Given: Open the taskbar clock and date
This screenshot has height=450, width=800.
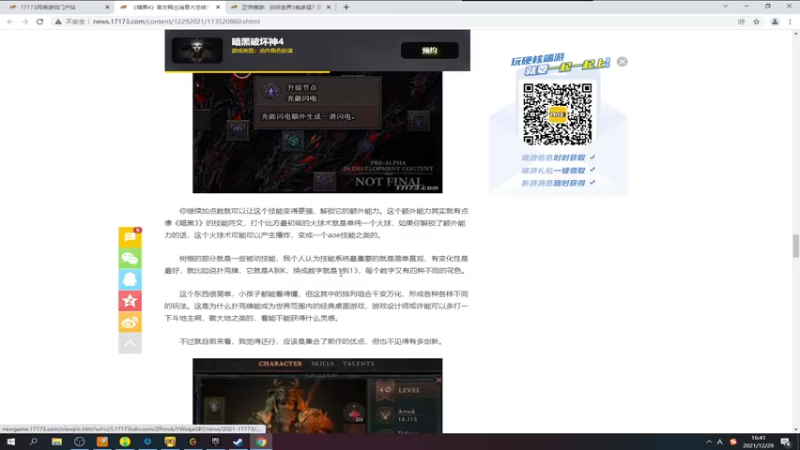Looking at the screenshot, I should (x=758, y=442).
